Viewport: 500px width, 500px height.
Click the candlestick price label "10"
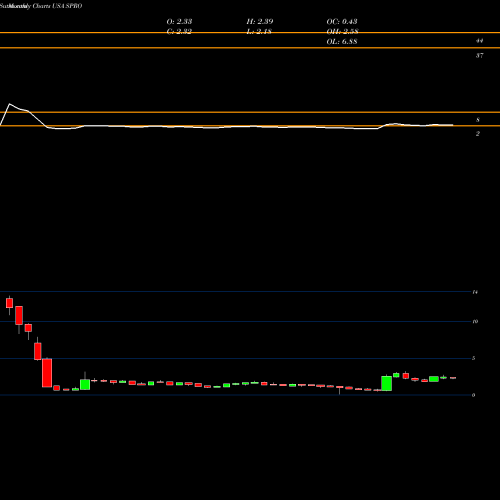click(475, 321)
